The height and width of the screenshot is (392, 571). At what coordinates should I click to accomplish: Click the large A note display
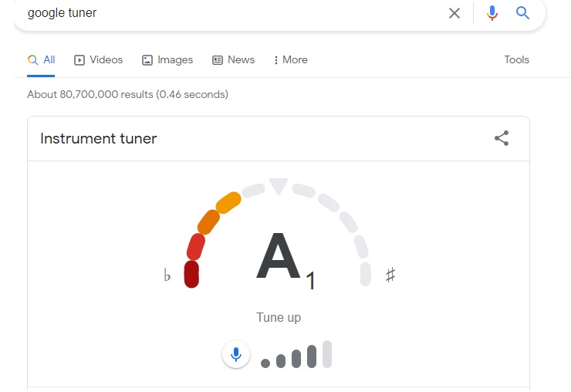[x=278, y=257]
